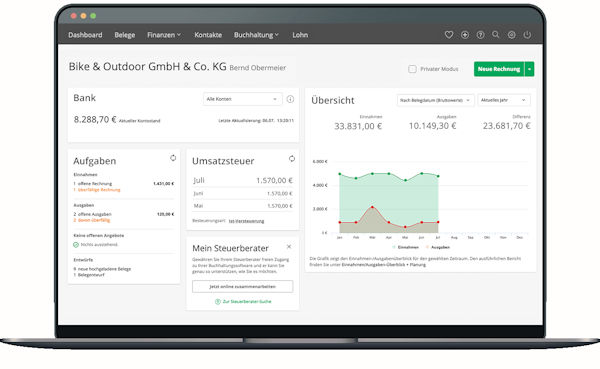The height and width of the screenshot is (369, 600).
Task: Select the Juni Umsatzsteuer row
Action: click(x=243, y=194)
